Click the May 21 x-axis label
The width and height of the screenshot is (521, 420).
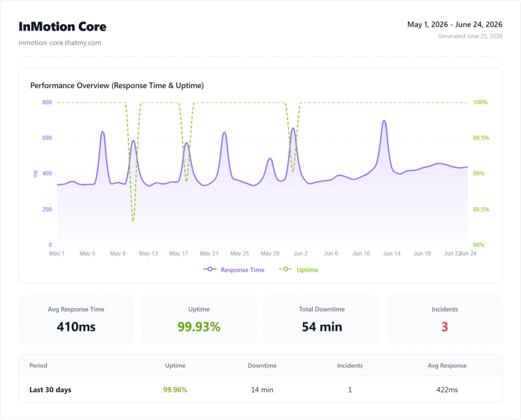[209, 253]
